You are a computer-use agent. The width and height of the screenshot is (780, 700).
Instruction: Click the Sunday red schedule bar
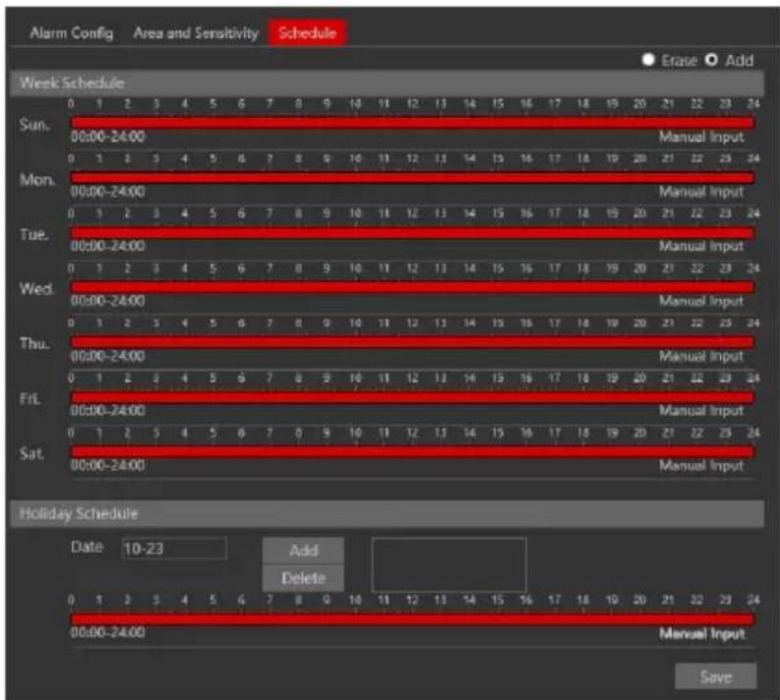(x=413, y=122)
